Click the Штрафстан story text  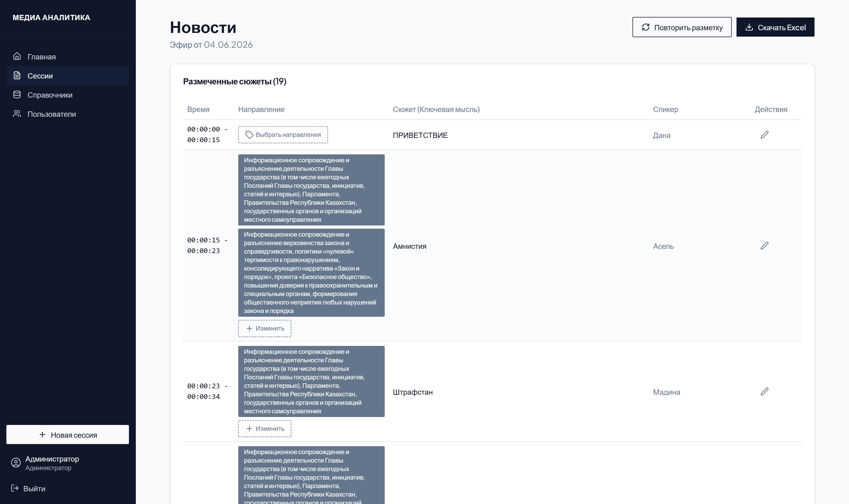click(413, 392)
